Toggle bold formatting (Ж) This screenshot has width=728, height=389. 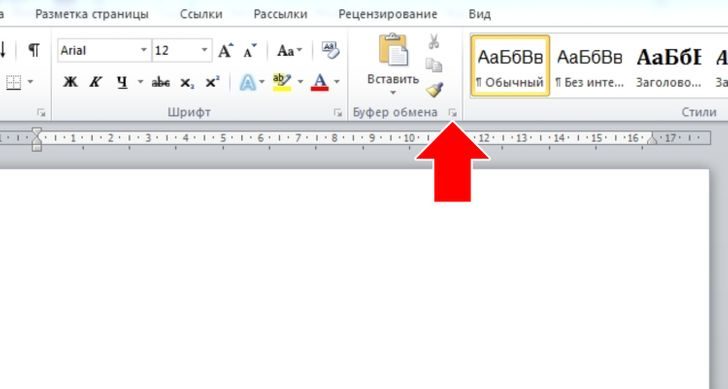pos(70,83)
